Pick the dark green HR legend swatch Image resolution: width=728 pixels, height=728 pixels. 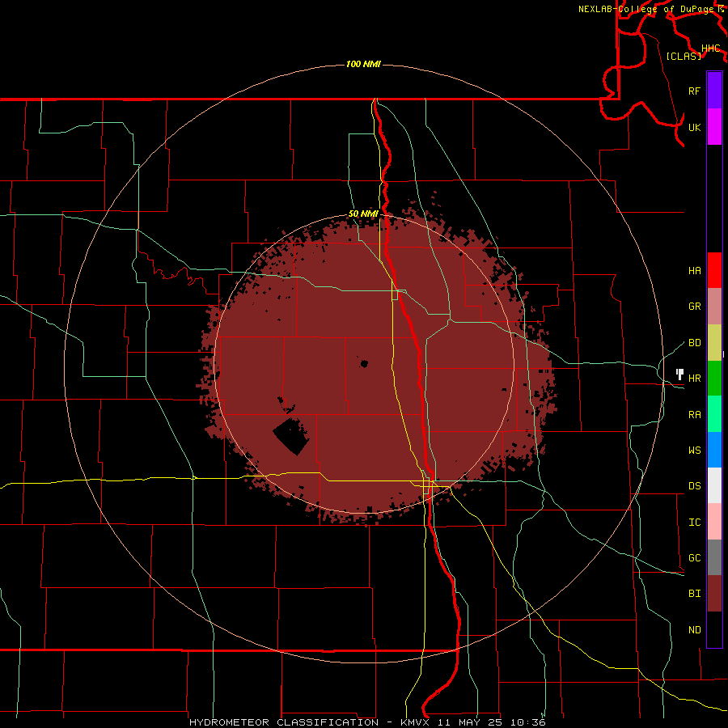[x=714, y=379]
